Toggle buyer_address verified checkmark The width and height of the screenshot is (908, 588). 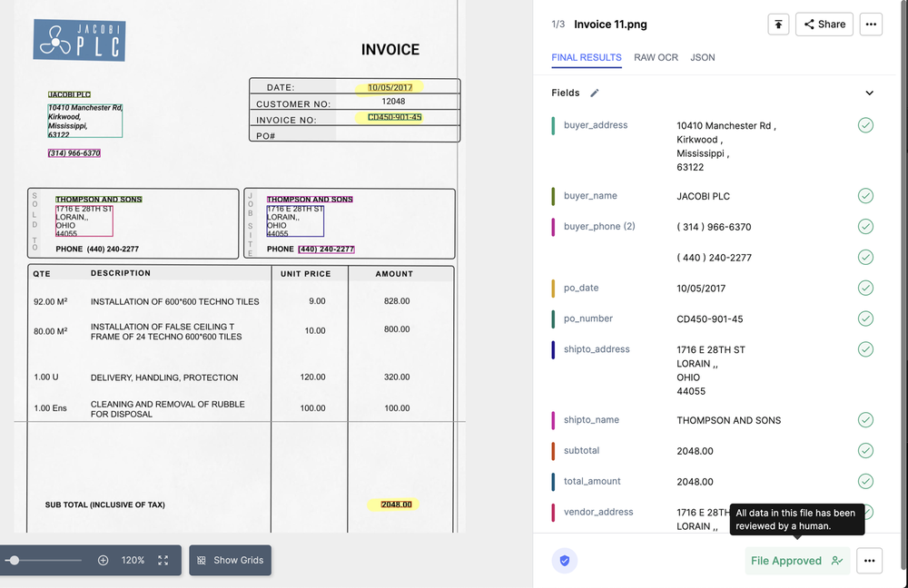point(865,125)
